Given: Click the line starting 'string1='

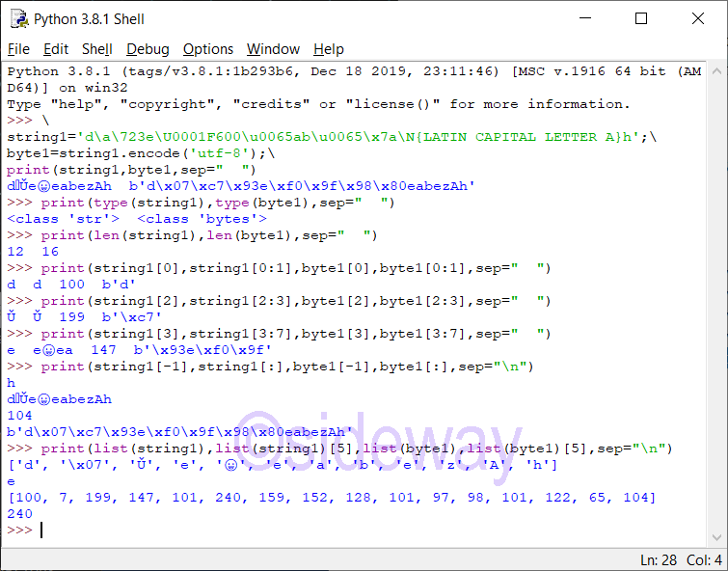Looking at the screenshot, I should pyautogui.click(x=332, y=137).
